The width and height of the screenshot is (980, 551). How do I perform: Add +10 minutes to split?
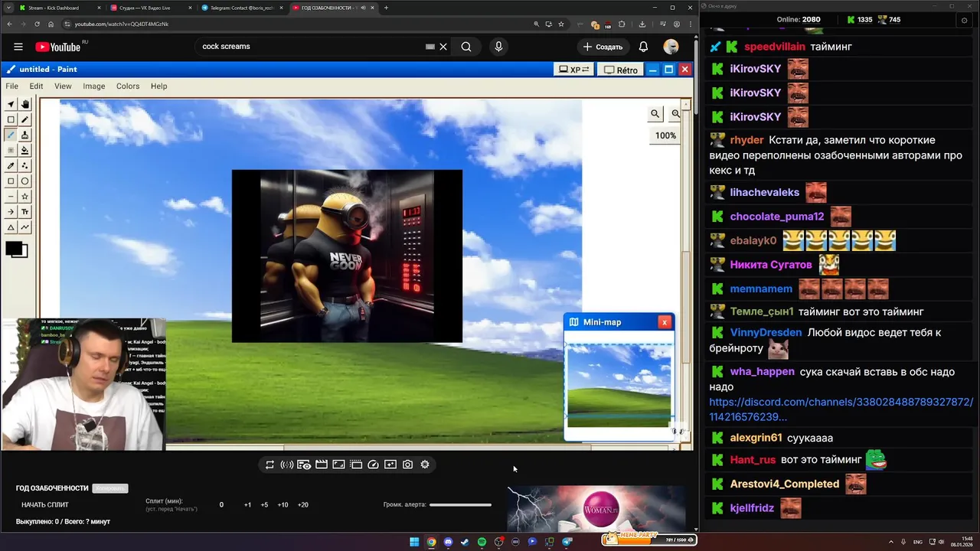click(x=283, y=505)
